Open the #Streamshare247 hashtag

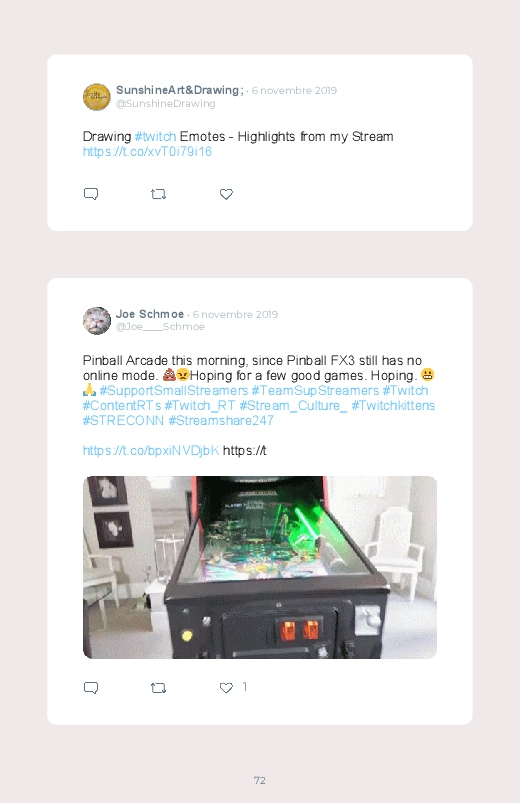click(221, 420)
